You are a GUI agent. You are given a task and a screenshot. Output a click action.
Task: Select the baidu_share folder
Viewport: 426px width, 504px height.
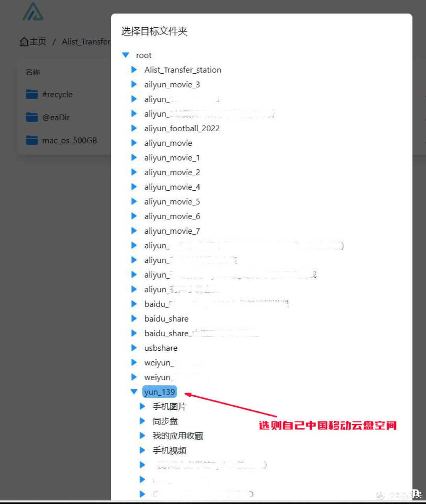click(166, 319)
